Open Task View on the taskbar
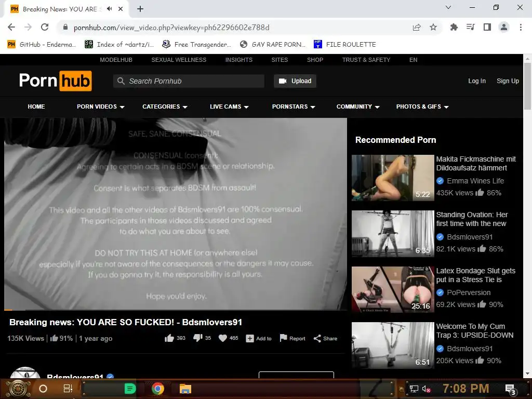Viewport: 532px width, 399px height. pyautogui.click(x=68, y=389)
